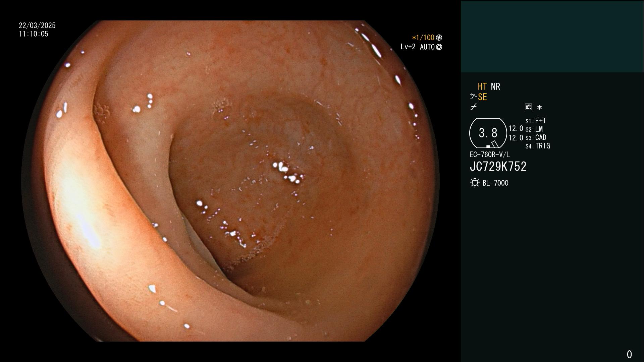The image size is (644, 362).
Task: Click the BL-7000 light source label
Action: coord(495,183)
